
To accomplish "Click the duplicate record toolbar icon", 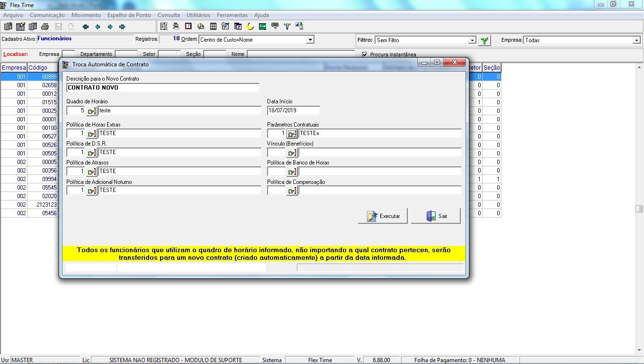I will (x=33, y=27).
